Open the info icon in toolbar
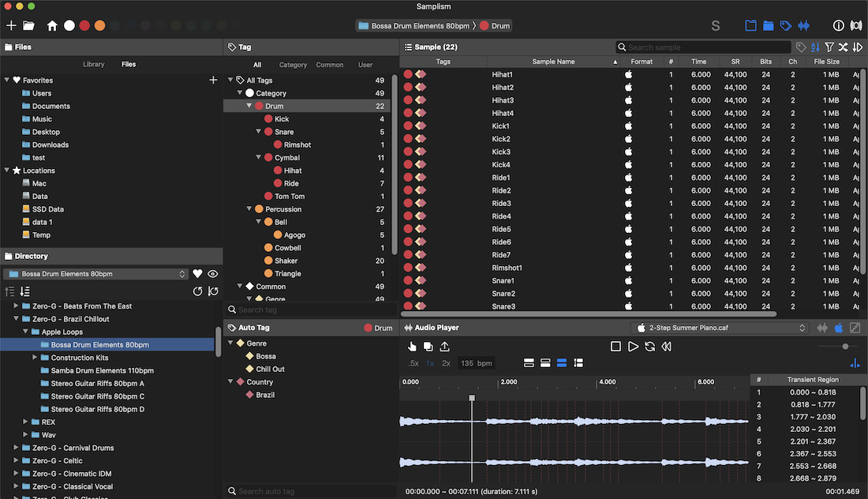This screenshot has width=868, height=499. pos(839,25)
